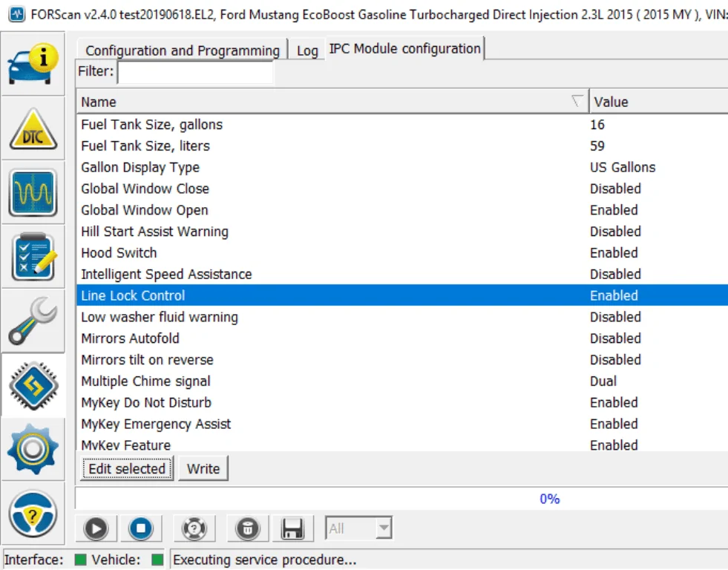Switch to the Log tab
Image resolution: width=728 pixels, height=570 pixels.
pyautogui.click(x=307, y=50)
